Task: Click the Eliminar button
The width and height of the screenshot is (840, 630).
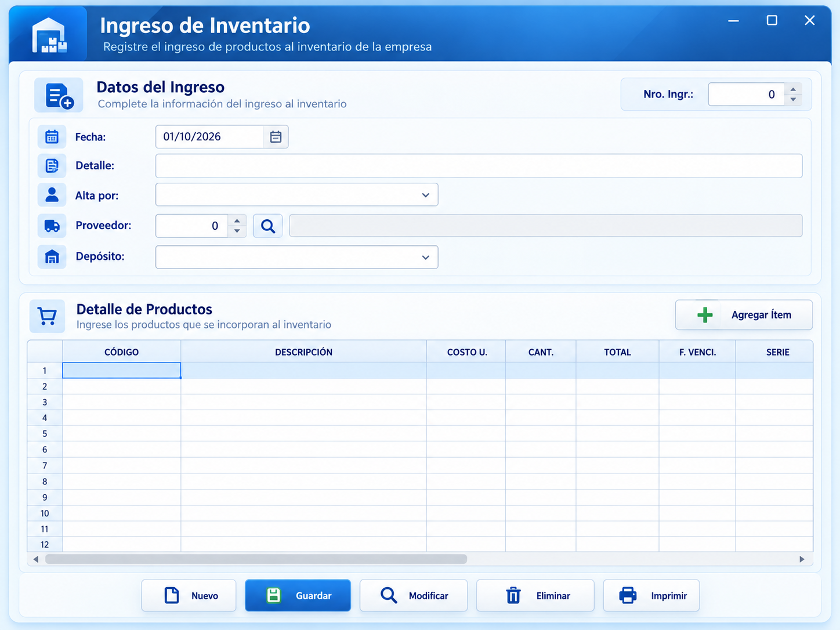Action: 535,595
